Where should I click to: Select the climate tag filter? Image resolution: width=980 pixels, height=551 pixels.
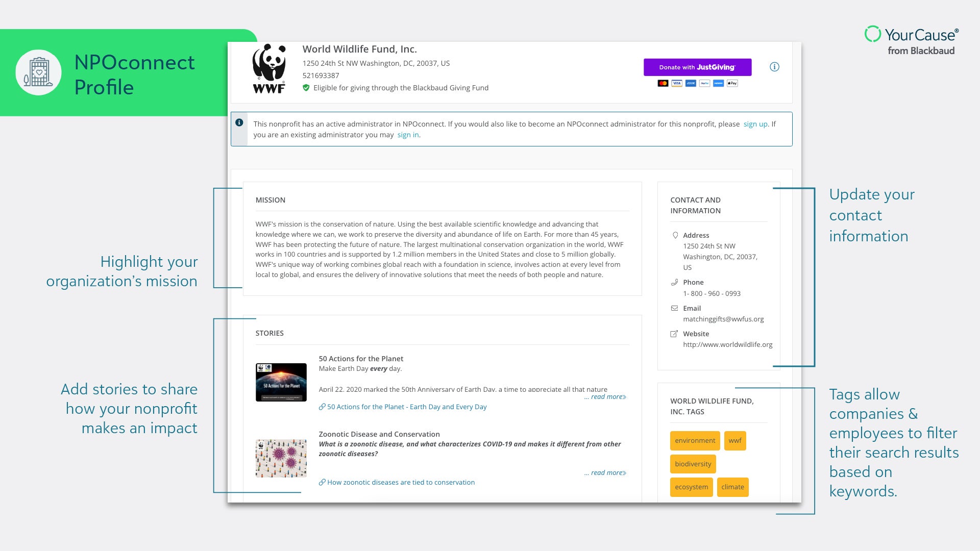tap(732, 486)
